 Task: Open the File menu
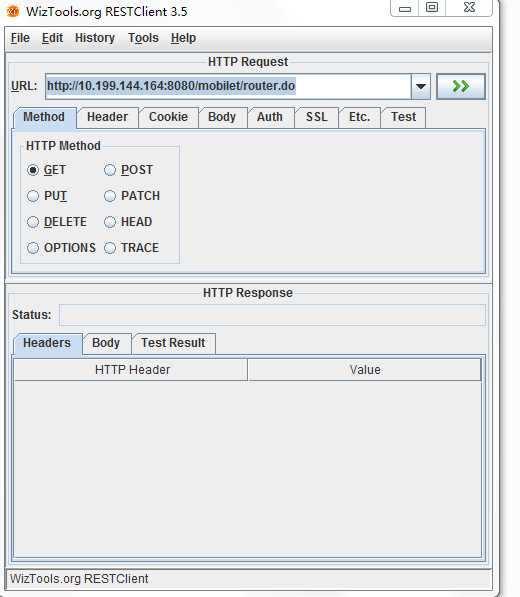pyautogui.click(x=20, y=38)
